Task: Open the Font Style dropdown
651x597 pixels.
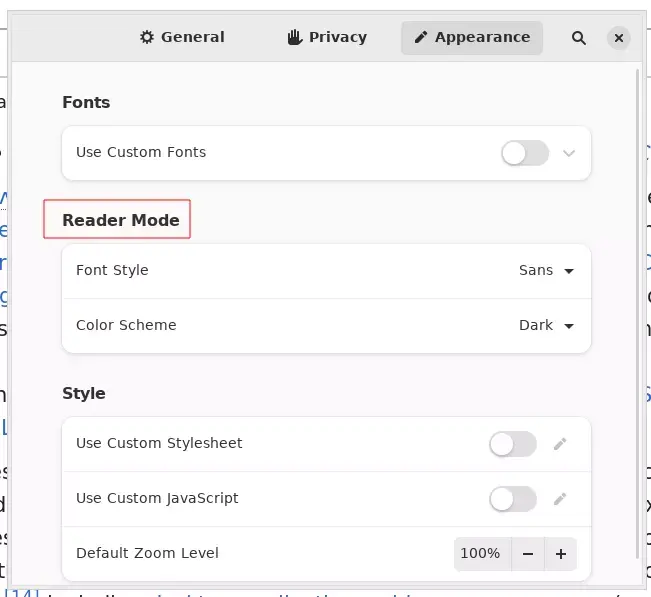Action: 546,271
